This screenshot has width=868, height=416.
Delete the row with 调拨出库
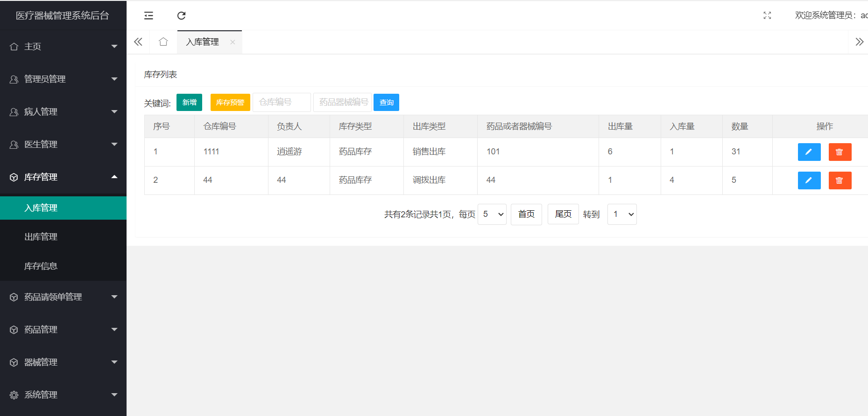pyautogui.click(x=840, y=180)
